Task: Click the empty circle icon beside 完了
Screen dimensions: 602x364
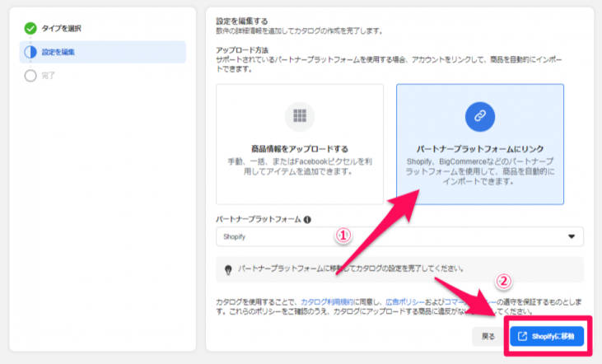Action: 30,76
